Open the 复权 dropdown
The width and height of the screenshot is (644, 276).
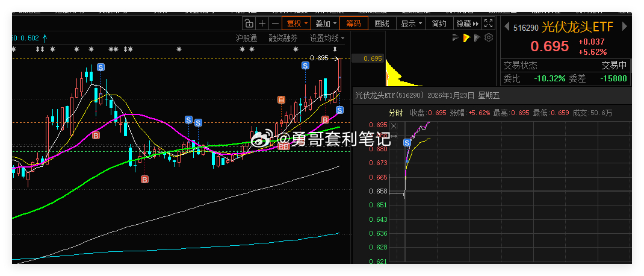[x=297, y=24]
